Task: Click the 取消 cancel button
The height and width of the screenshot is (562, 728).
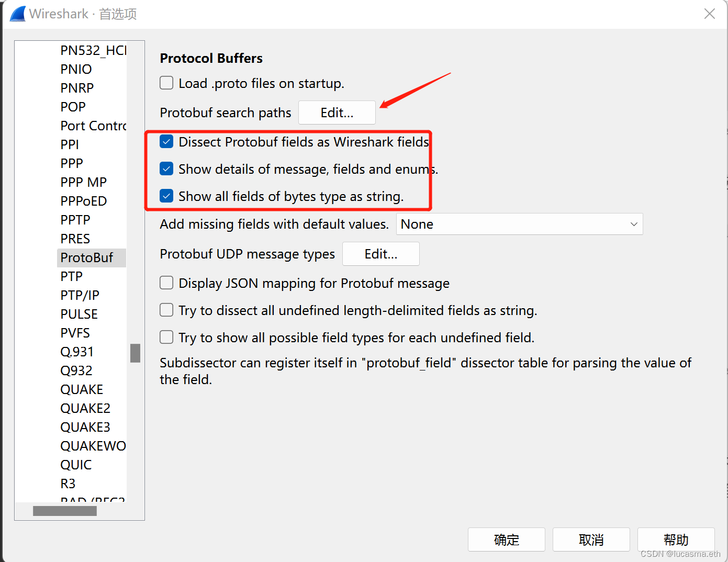Action: tap(591, 539)
